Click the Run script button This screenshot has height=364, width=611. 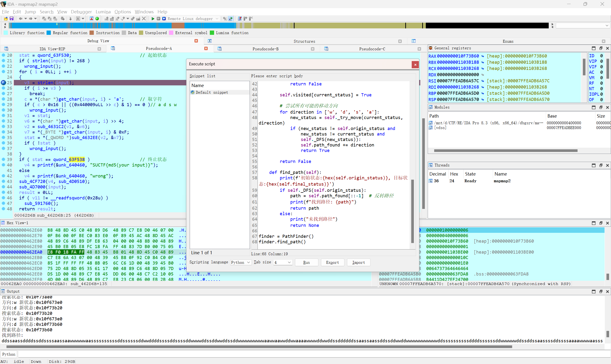(306, 262)
